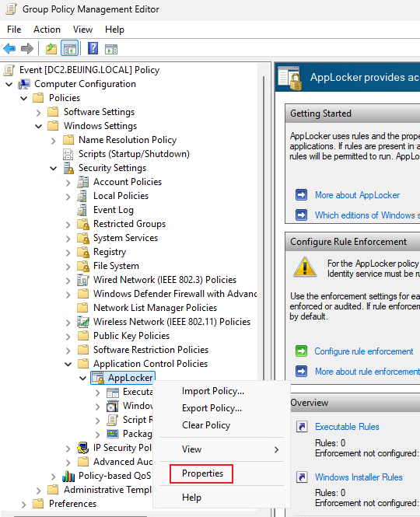Open Help via the blue question mark icon
This screenshot has height=517, width=420.
pyautogui.click(x=93, y=49)
